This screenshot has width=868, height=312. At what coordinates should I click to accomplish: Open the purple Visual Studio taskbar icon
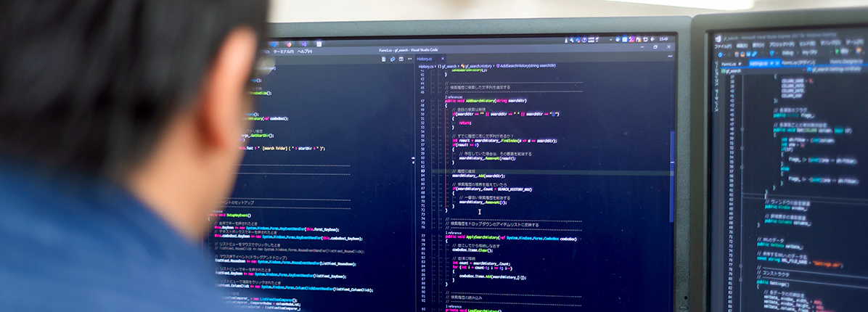pos(303,44)
